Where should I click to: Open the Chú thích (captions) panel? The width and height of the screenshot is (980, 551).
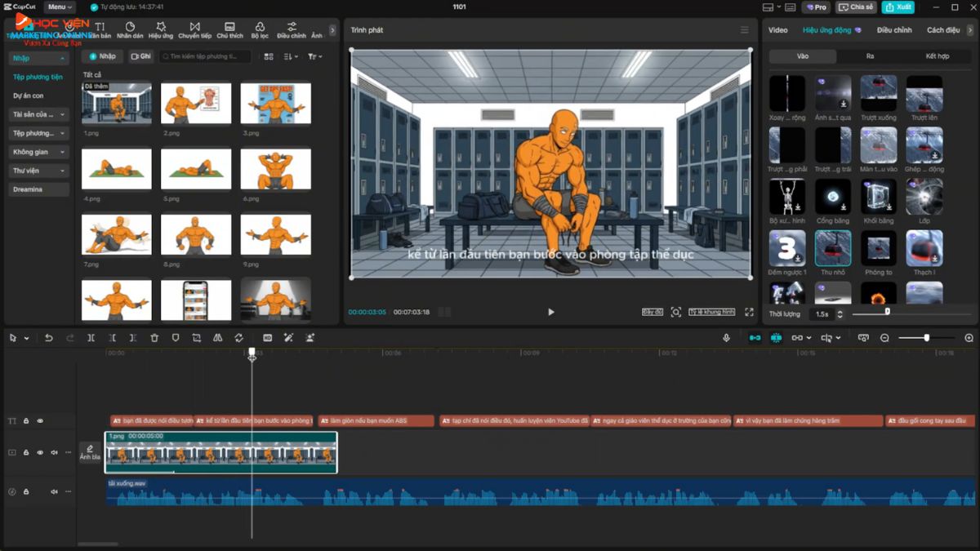click(x=229, y=29)
